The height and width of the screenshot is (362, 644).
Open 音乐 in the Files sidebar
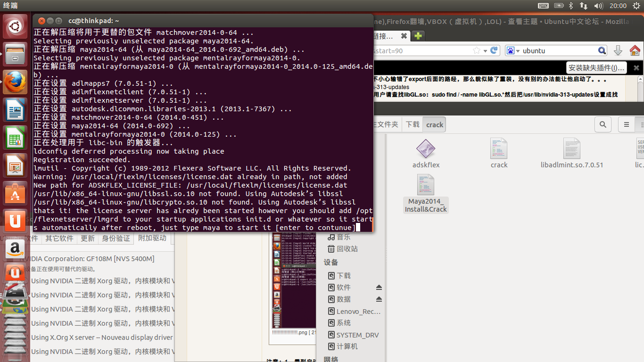click(x=344, y=237)
